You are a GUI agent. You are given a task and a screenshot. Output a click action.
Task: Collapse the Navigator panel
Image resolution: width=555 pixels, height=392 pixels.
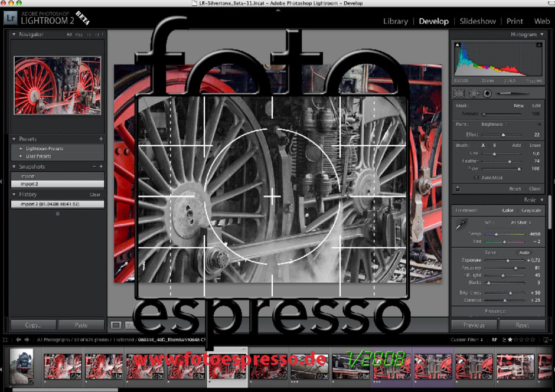coord(14,34)
